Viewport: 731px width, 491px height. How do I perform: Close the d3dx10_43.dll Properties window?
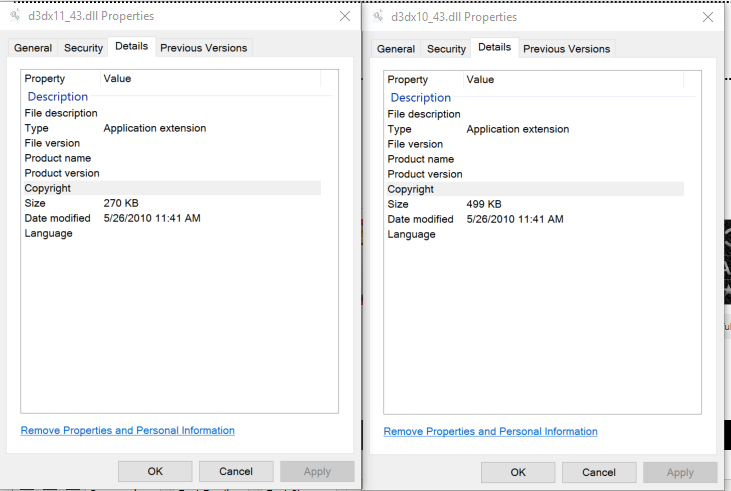708,17
